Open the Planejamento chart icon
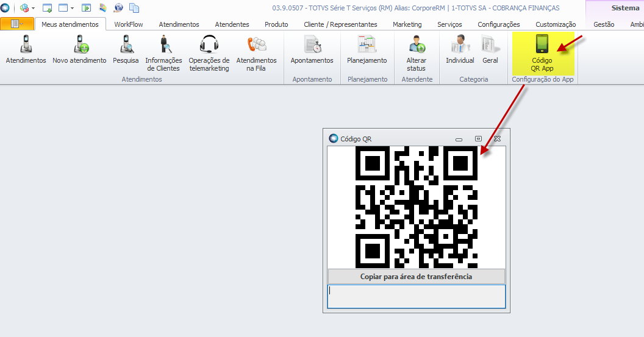The image size is (644, 337). pyautogui.click(x=367, y=44)
